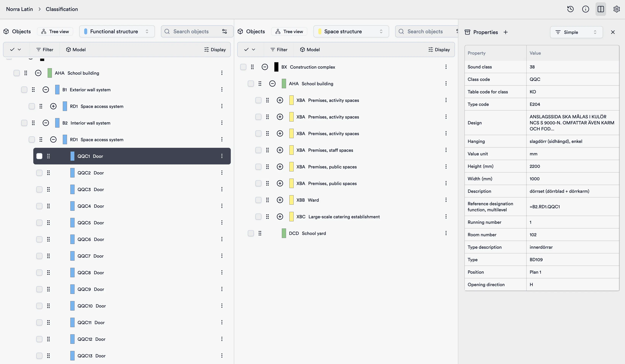Expand the Premises, staff spaces node

280,150
